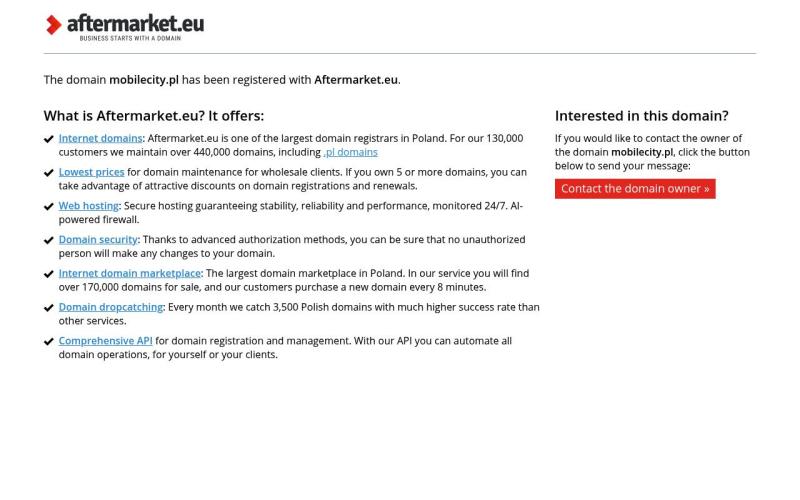Go to Internet domain marketplace link
Viewport: 800px width, 500px height.
129,273
